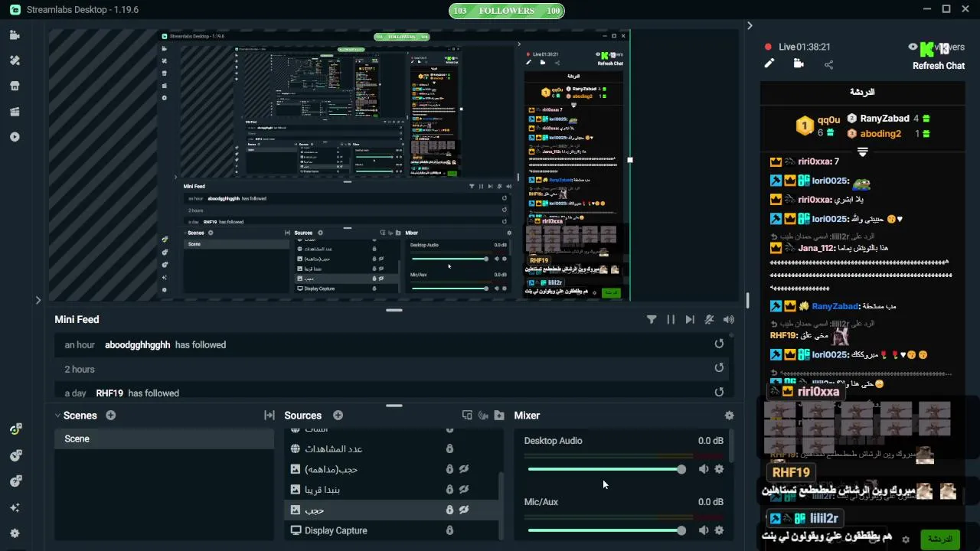Toggle Mini Feed mute-notifications bell

pos(710,320)
